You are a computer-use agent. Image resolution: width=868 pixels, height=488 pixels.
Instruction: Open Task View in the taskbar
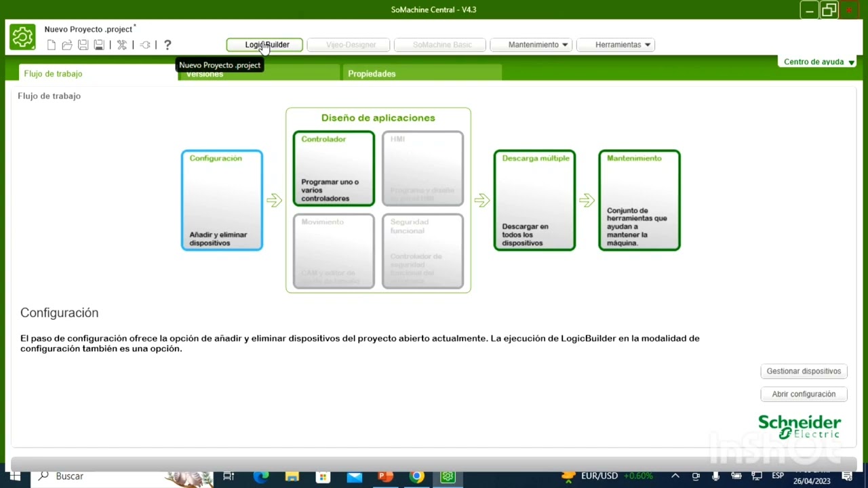[x=229, y=476]
